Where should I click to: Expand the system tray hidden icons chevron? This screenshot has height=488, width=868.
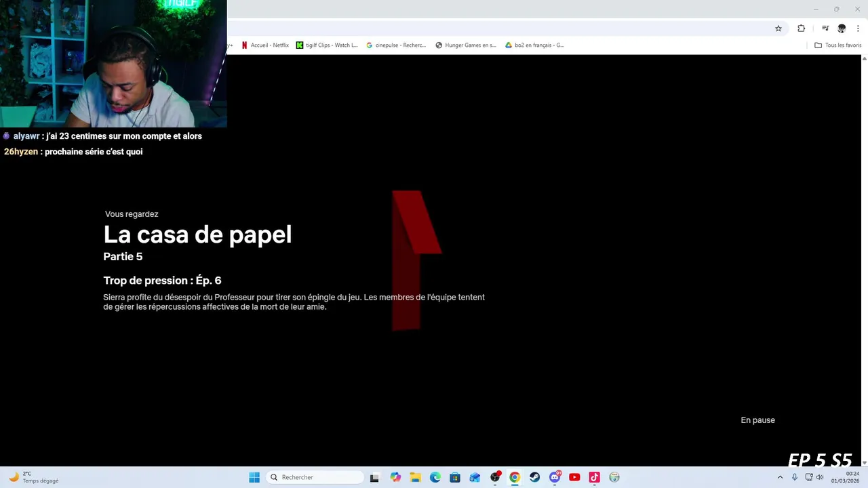(780, 477)
